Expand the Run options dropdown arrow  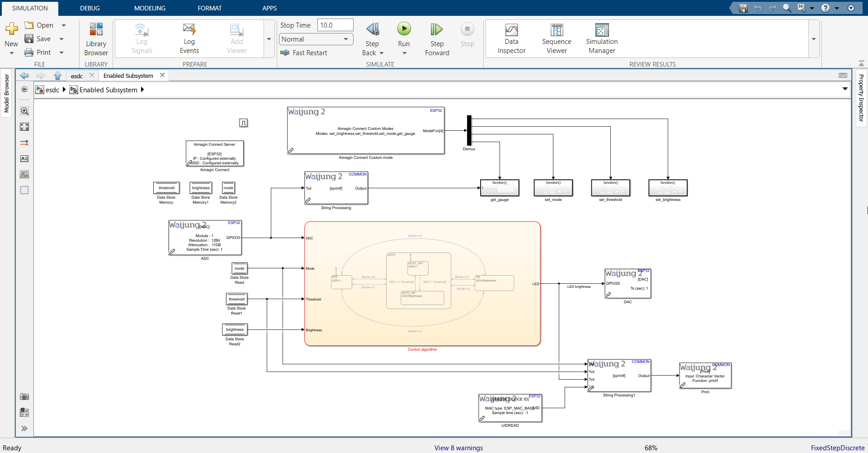click(x=404, y=53)
